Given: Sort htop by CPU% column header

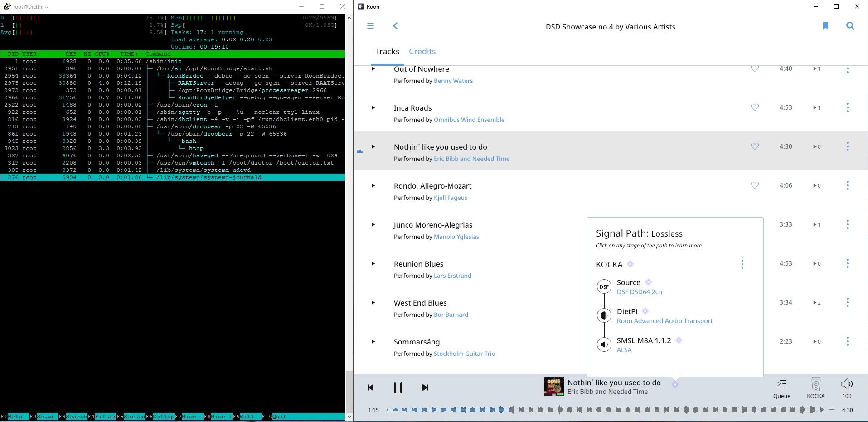Looking at the screenshot, I should 102,54.
